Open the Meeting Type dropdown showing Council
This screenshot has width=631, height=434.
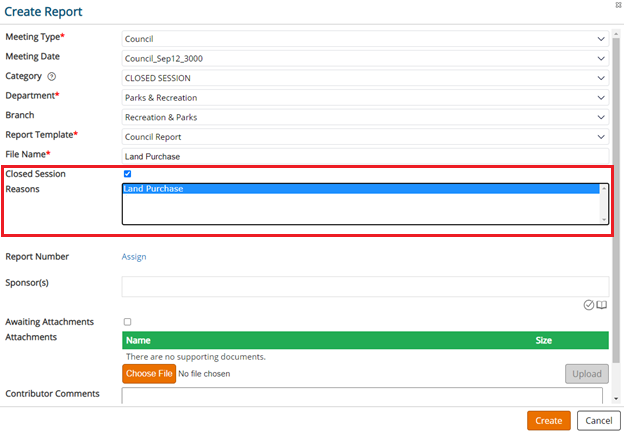coord(365,39)
